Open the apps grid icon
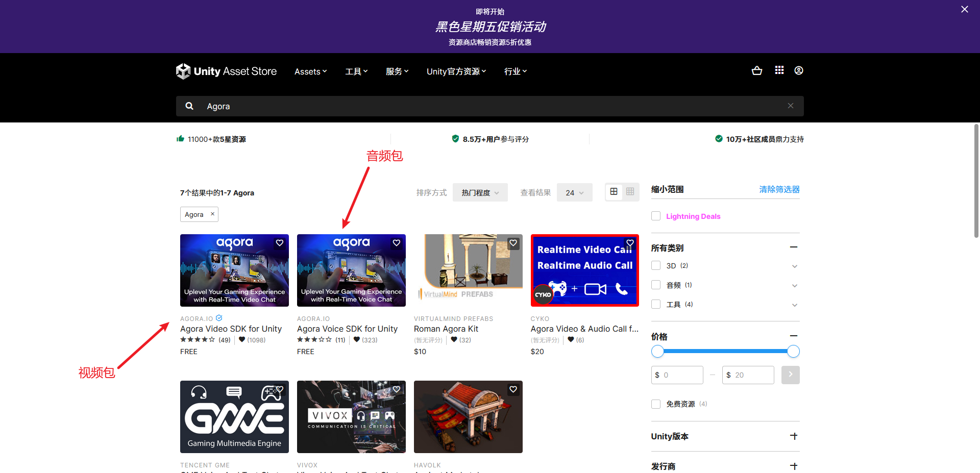Screen dimensions: 980x473 click(779, 70)
